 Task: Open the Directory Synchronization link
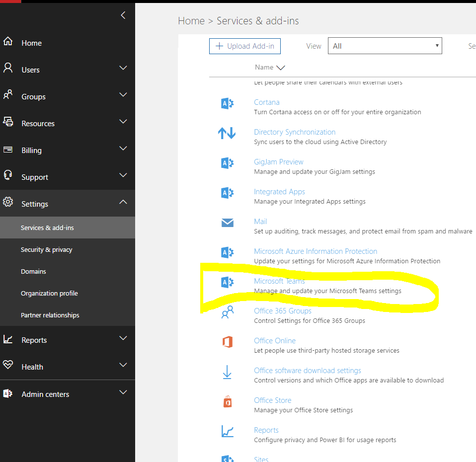(295, 132)
